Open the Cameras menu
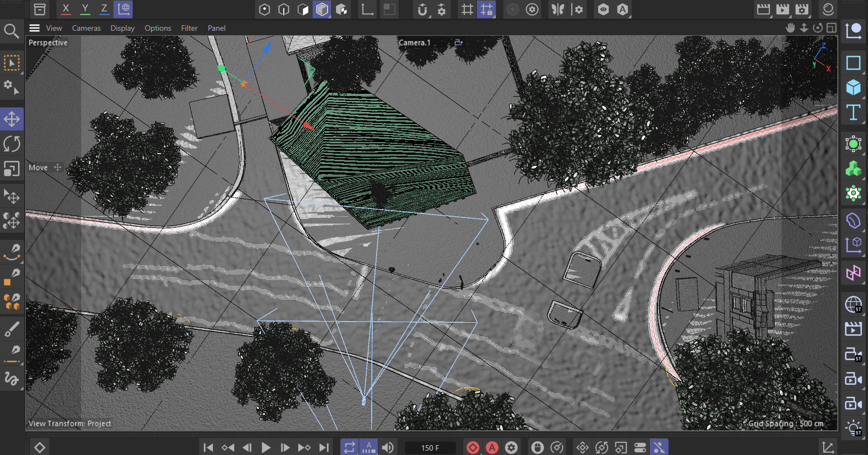This screenshot has height=455, width=868. click(x=86, y=28)
